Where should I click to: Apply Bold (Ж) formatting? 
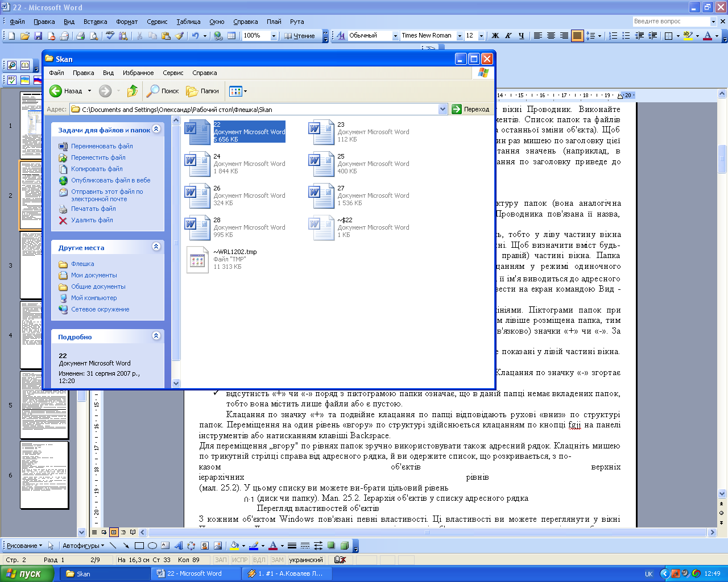[495, 36]
